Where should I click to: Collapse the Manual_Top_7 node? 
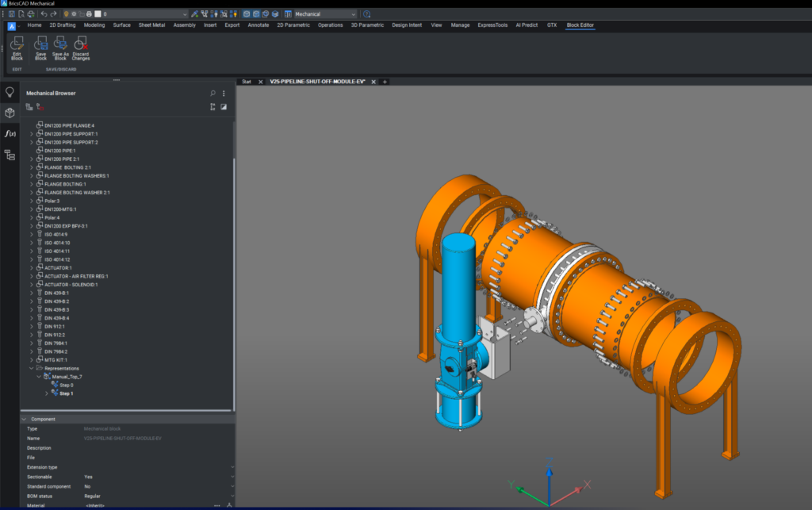(39, 377)
